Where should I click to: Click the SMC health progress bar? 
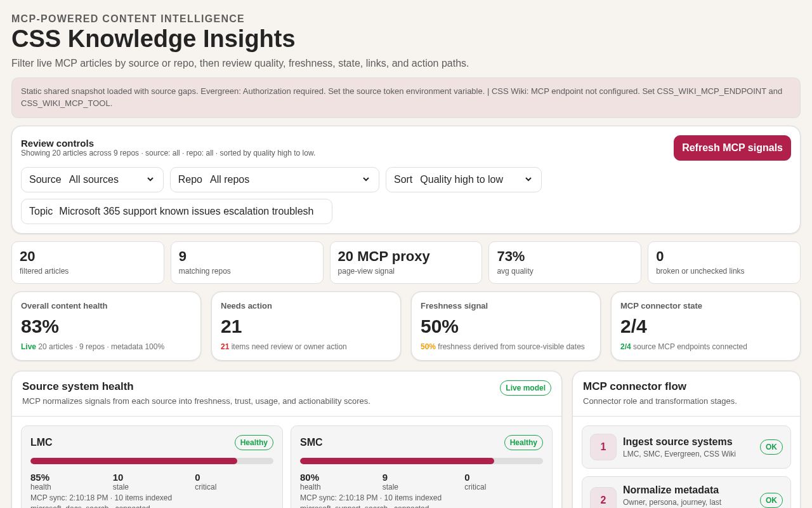pyautogui.click(x=421, y=461)
